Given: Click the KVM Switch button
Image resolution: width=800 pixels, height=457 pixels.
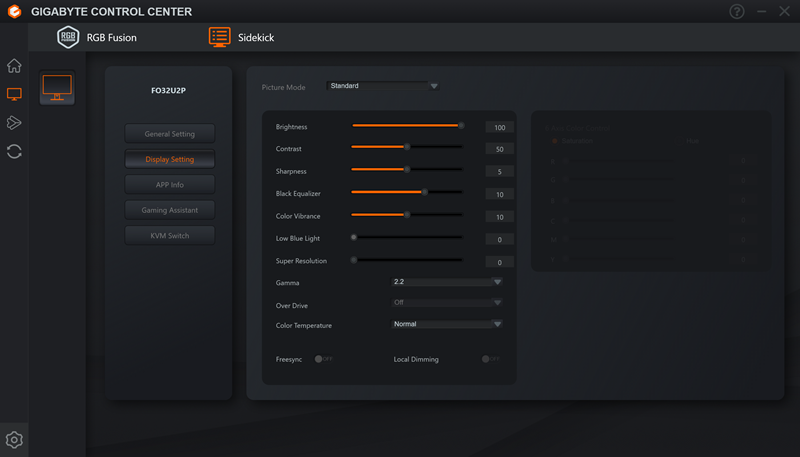Looking at the screenshot, I should click(x=169, y=235).
